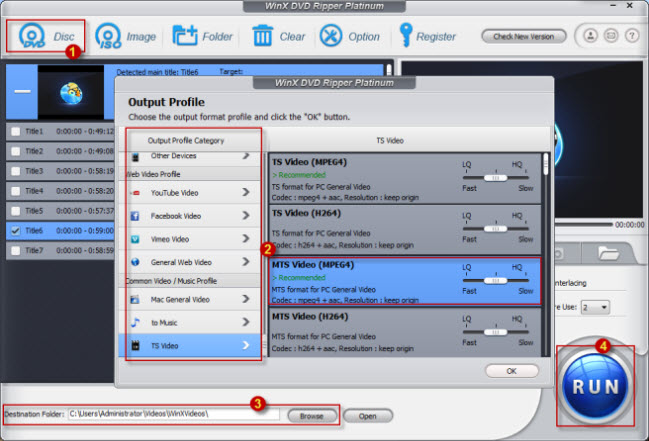Click the folder tab icon in right panel
Screen dimensions: 649x441
[x=608, y=253]
